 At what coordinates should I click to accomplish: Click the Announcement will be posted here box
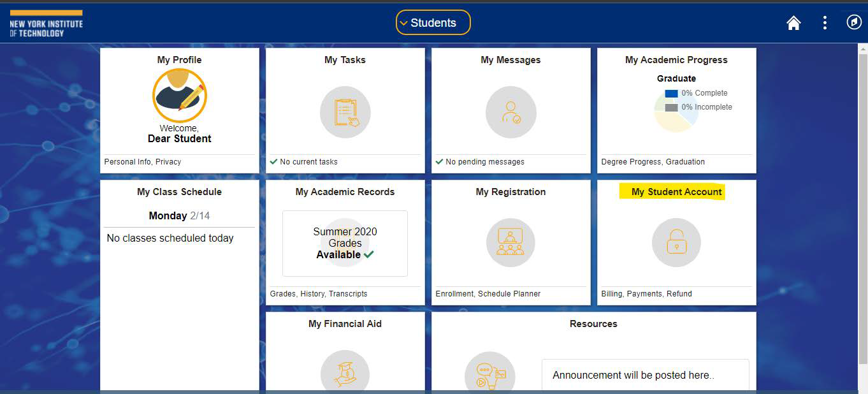645,375
